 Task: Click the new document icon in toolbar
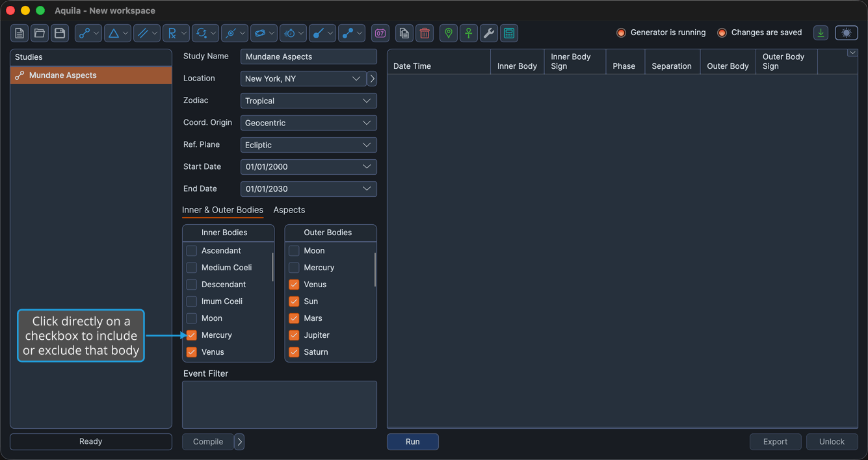coord(20,33)
